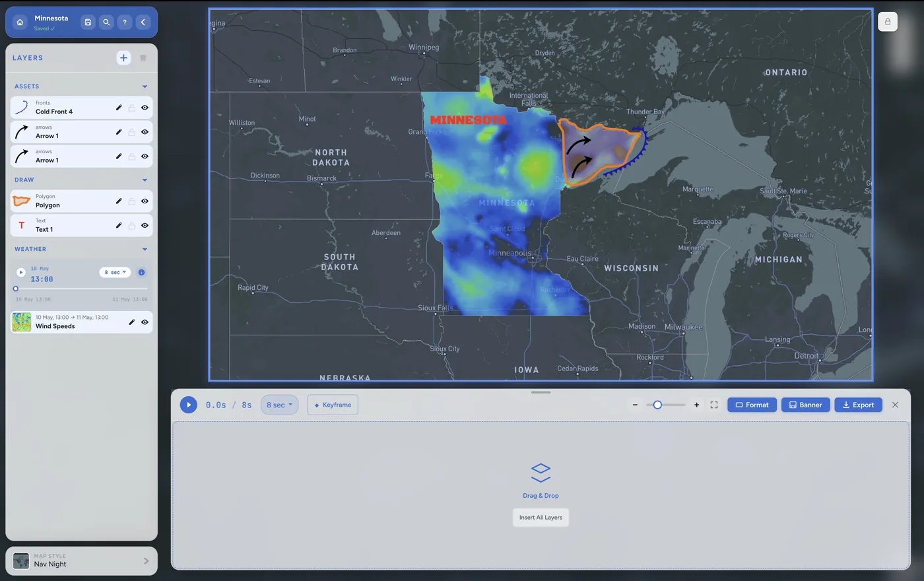The image size is (924, 581).
Task: Delete layer using the trash icon
Action: point(143,58)
